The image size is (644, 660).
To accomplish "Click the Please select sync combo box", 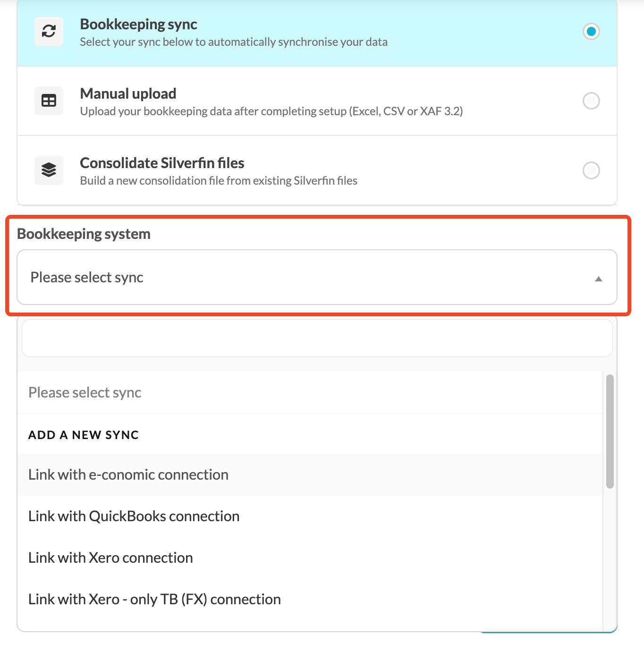I will (x=317, y=277).
